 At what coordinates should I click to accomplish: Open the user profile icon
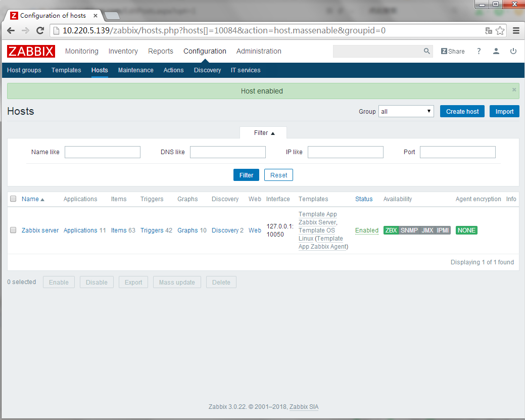pos(496,51)
